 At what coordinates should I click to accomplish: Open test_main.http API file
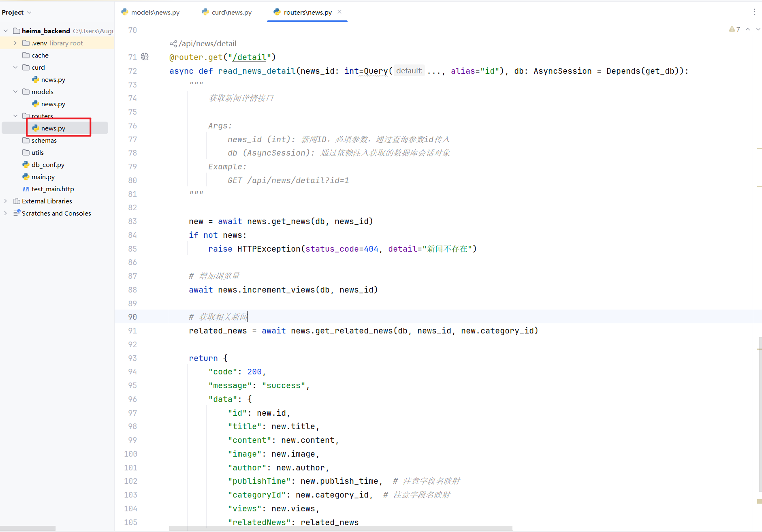coord(53,189)
